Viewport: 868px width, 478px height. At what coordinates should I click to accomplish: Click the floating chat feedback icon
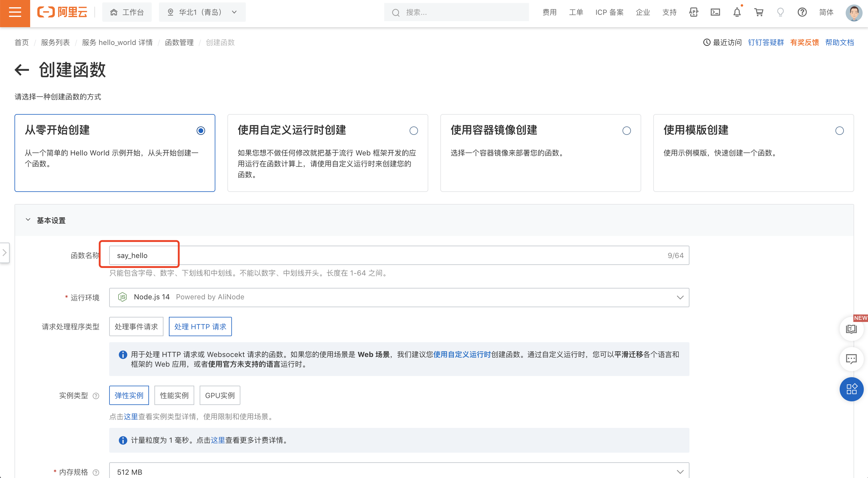(x=851, y=359)
